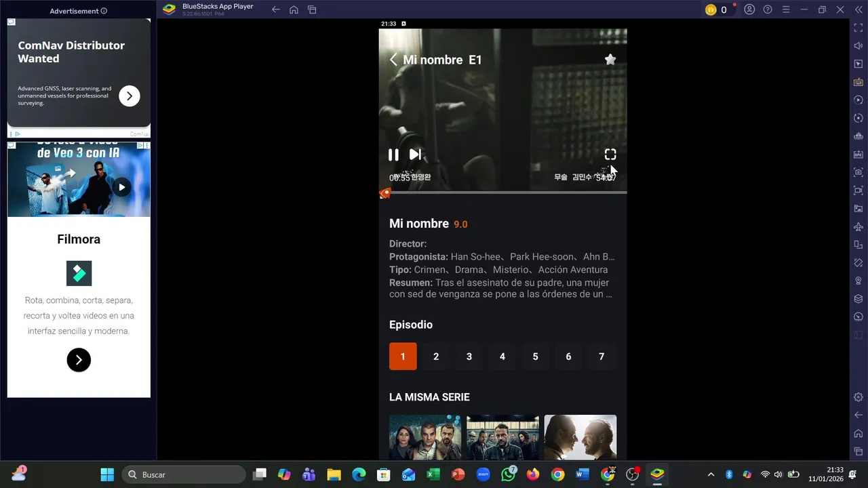Open third related series thumbnail

(x=580, y=437)
